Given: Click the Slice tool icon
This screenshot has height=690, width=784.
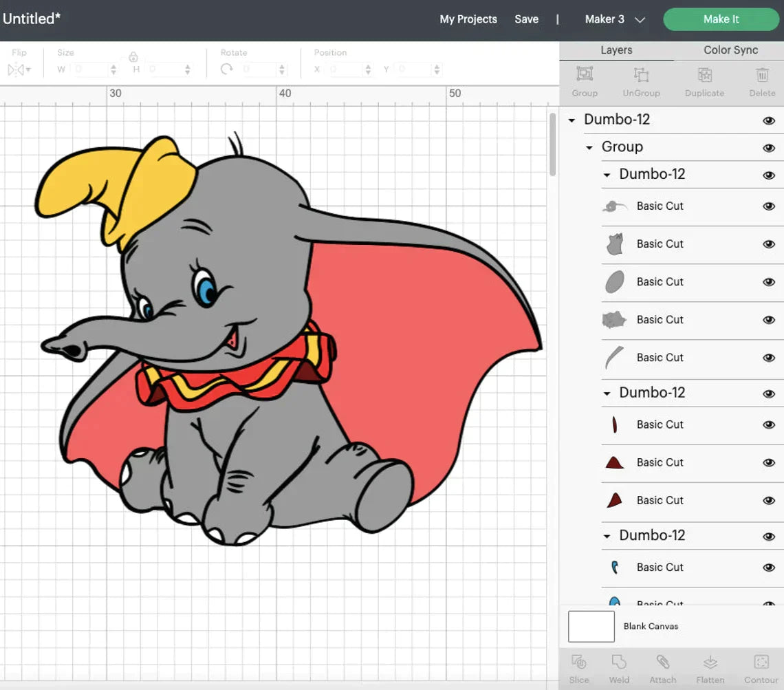Looking at the screenshot, I should click(x=579, y=662).
